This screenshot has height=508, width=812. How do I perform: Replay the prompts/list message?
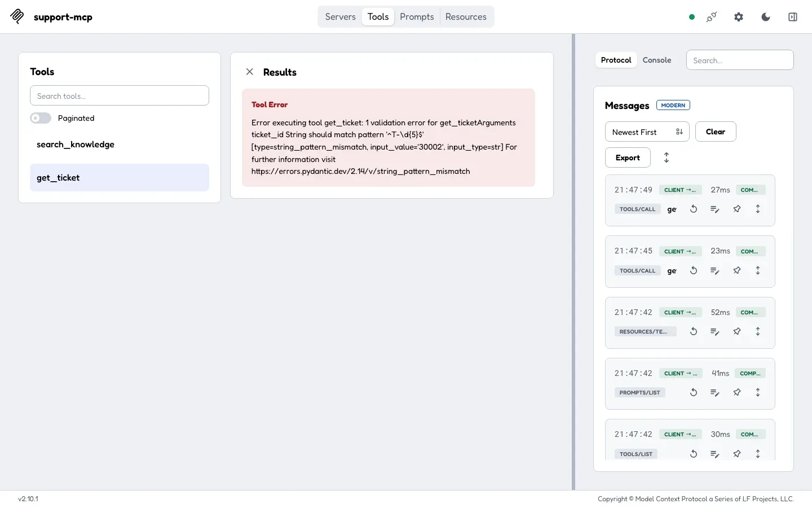point(694,392)
